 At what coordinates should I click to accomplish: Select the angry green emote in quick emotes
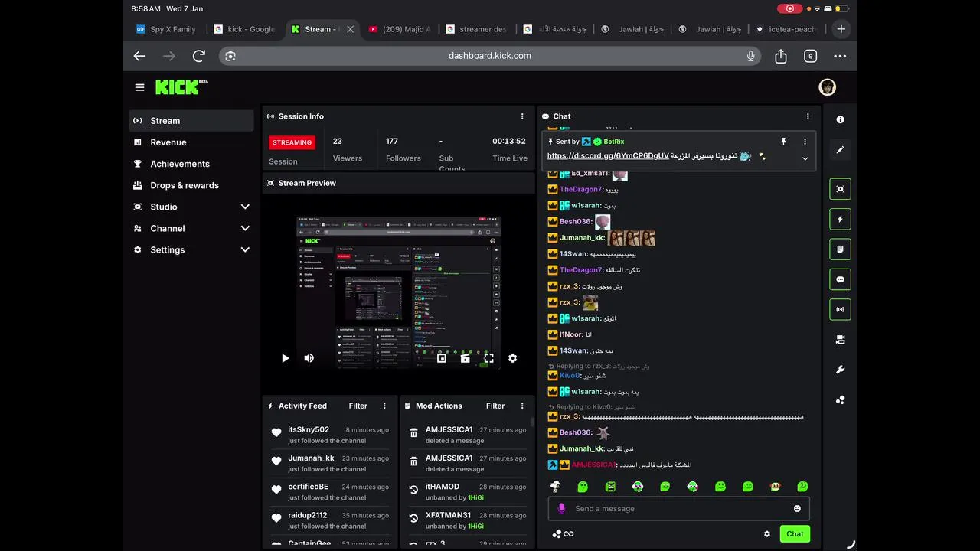pos(610,487)
